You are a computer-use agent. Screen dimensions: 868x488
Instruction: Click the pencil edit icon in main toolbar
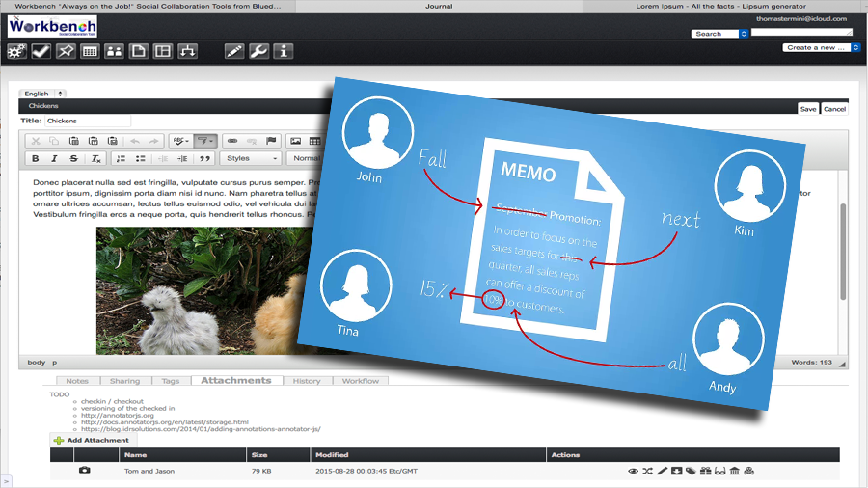(234, 51)
